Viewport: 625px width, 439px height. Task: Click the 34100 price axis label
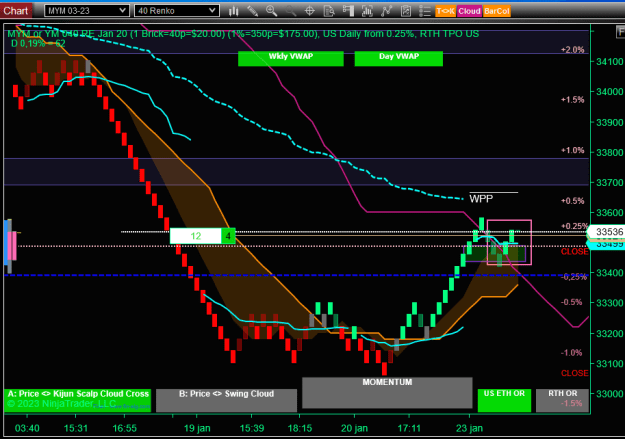[x=609, y=61]
